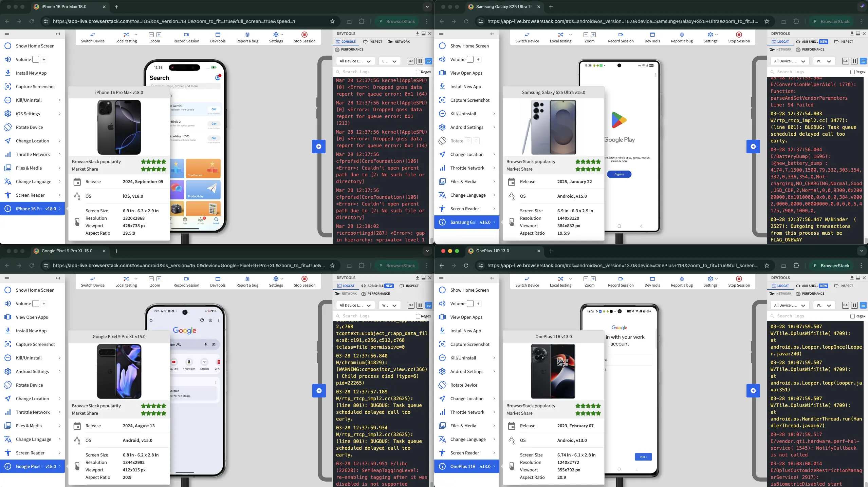This screenshot has width=868, height=487.
Task: Click Stop Session in iPhone 16 Pro Max window
Action: (x=304, y=37)
